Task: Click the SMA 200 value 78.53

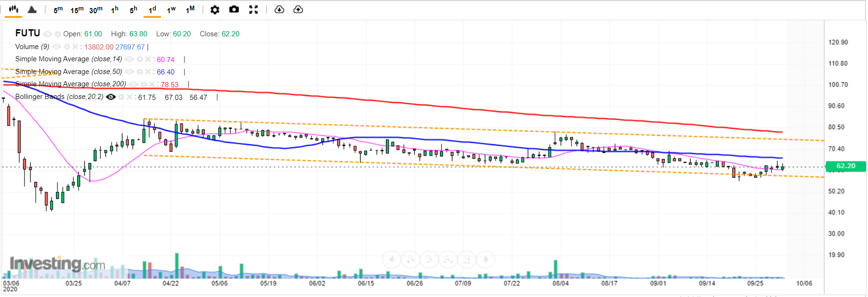Action: tap(170, 85)
